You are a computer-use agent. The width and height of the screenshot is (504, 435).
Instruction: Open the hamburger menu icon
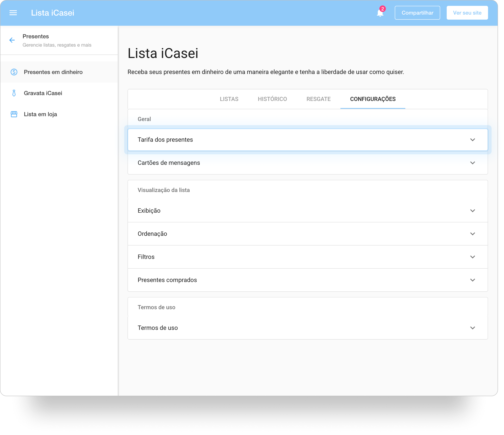pos(13,13)
